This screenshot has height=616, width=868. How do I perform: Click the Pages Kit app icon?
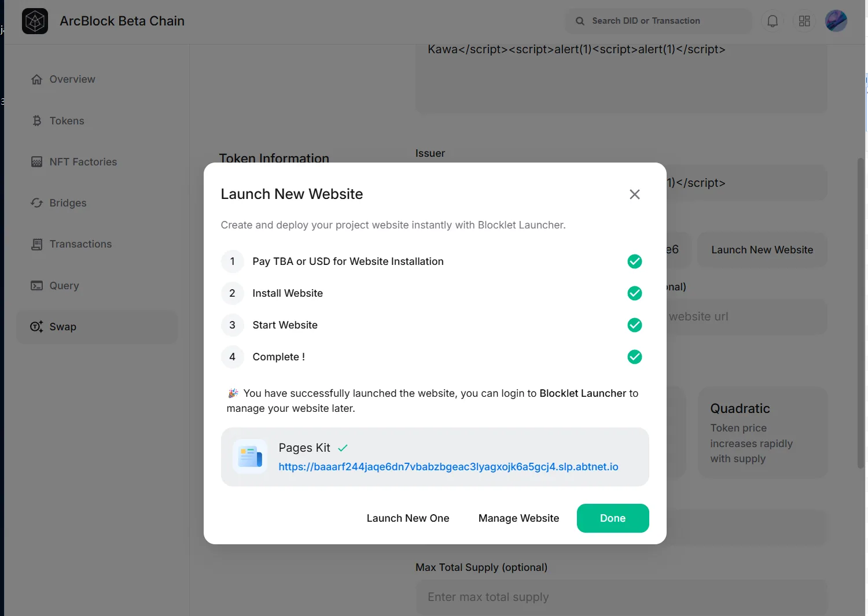pyautogui.click(x=250, y=456)
